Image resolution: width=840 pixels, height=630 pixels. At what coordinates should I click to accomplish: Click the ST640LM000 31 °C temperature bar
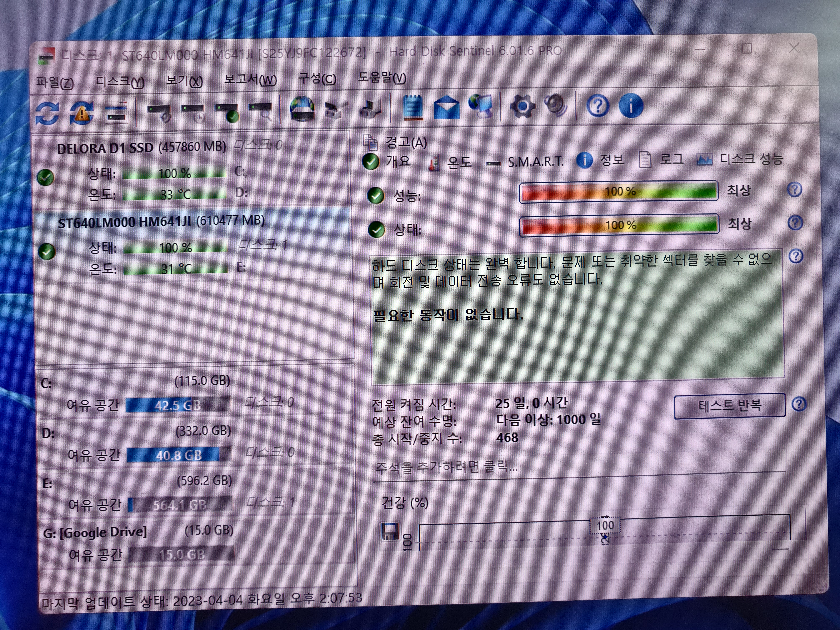click(175, 269)
